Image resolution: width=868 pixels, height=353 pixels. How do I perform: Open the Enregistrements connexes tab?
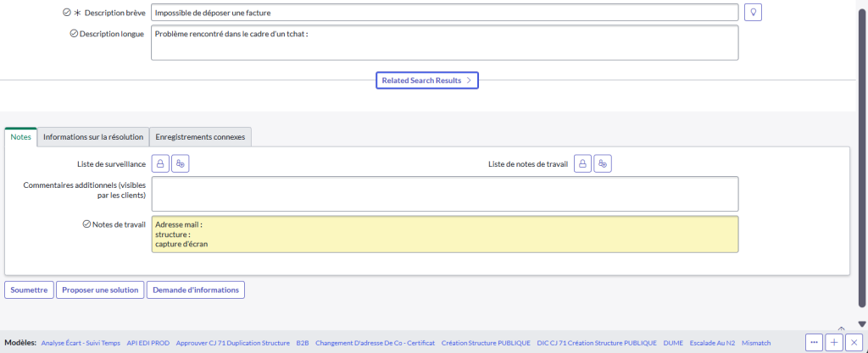point(200,136)
